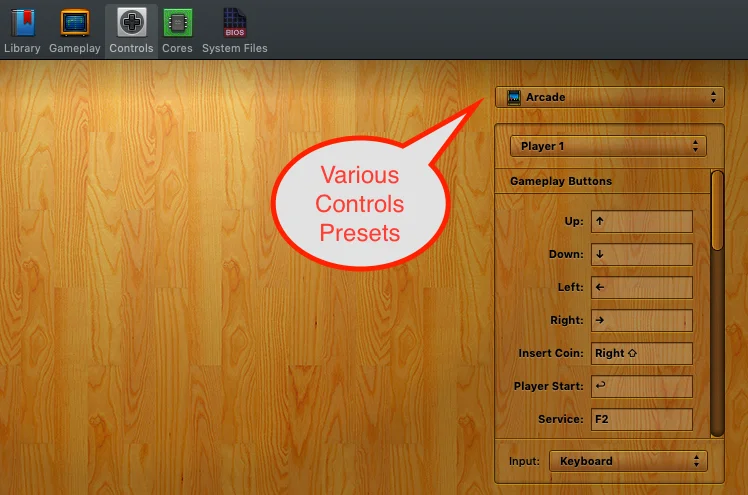
Task: Switch to the Gameplay tab label
Action: click(x=75, y=48)
